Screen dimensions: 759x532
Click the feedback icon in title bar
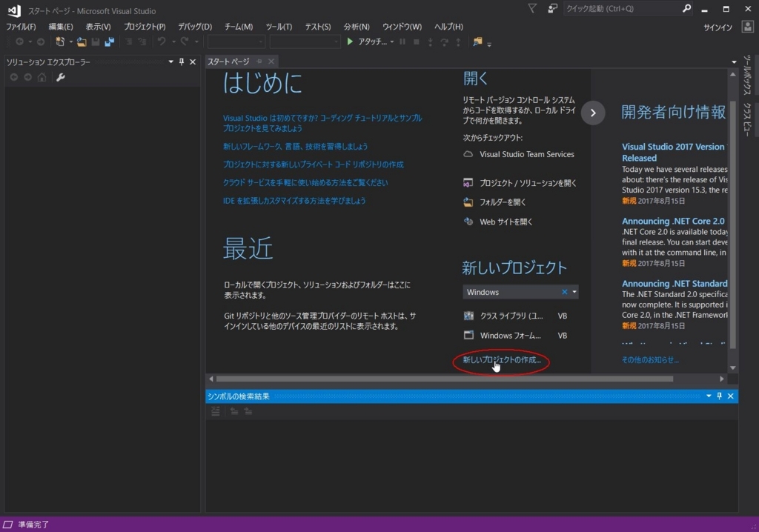(552, 8)
